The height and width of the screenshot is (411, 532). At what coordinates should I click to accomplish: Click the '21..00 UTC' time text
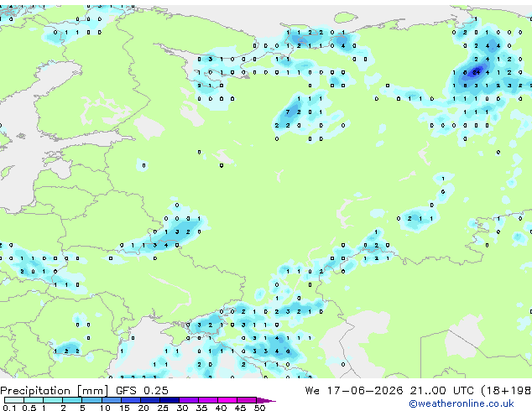[x=441, y=390]
